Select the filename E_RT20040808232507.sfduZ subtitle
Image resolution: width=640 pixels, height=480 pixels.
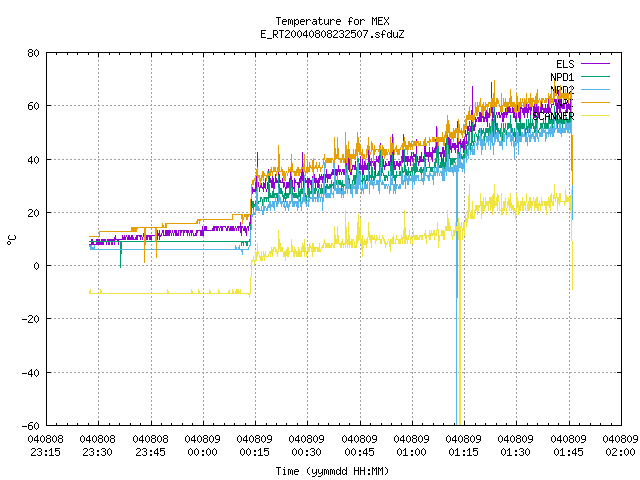332,34
